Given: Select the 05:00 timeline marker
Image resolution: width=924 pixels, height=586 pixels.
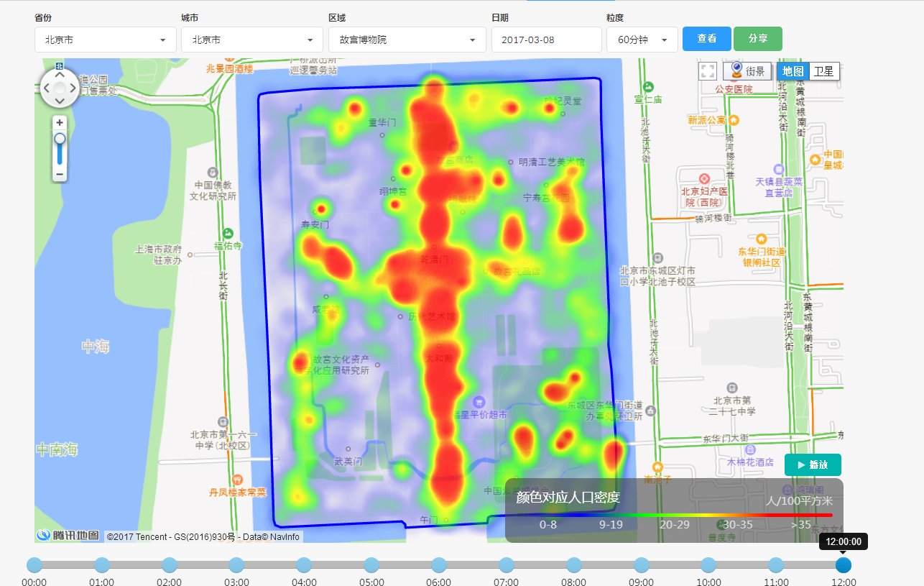Looking at the screenshot, I should click(x=371, y=565).
